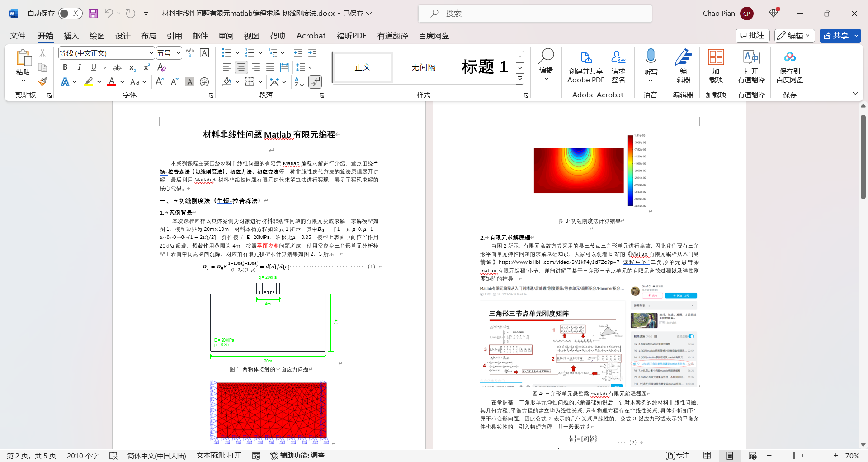The width and height of the screenshot is (868, 462).
Task: Switch to the Review ribbon tab
Action: tap(226, 36)
